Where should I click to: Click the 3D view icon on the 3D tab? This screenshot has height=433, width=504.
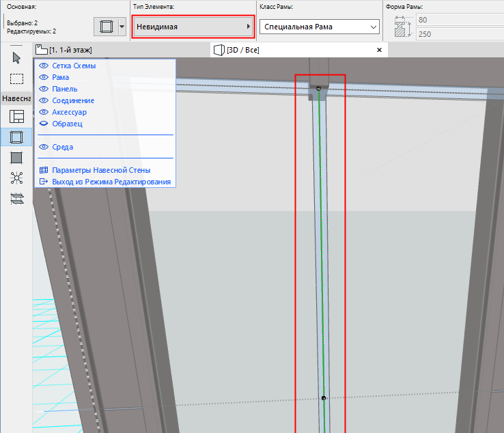pyautogui.click(x=219, y=50)
